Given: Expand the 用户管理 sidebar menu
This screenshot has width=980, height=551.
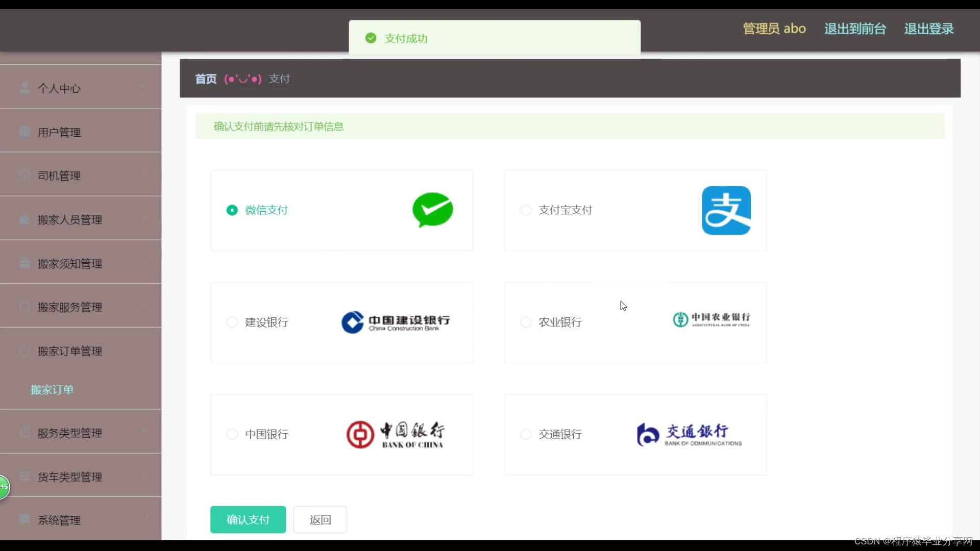Looking at the screenshot, I should pos(59,133).
